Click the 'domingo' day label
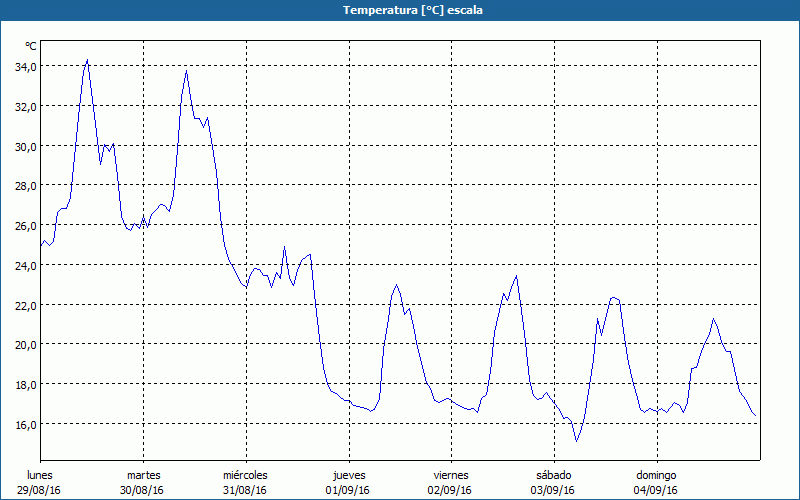Viewport: 800px width, 500px height. coord(656,475)
